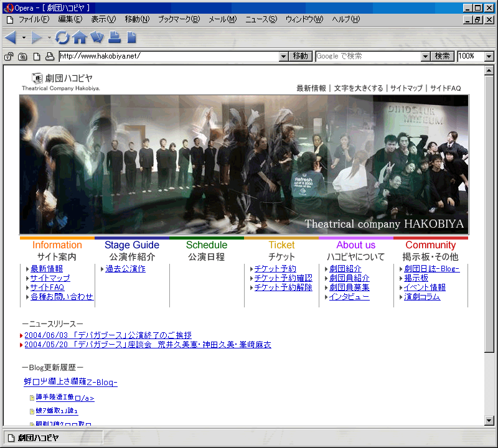Click the vertical scrollbar down arrow
Image resolution: width=498 pixels, height=448 pixels.
(x=489, y=421)
